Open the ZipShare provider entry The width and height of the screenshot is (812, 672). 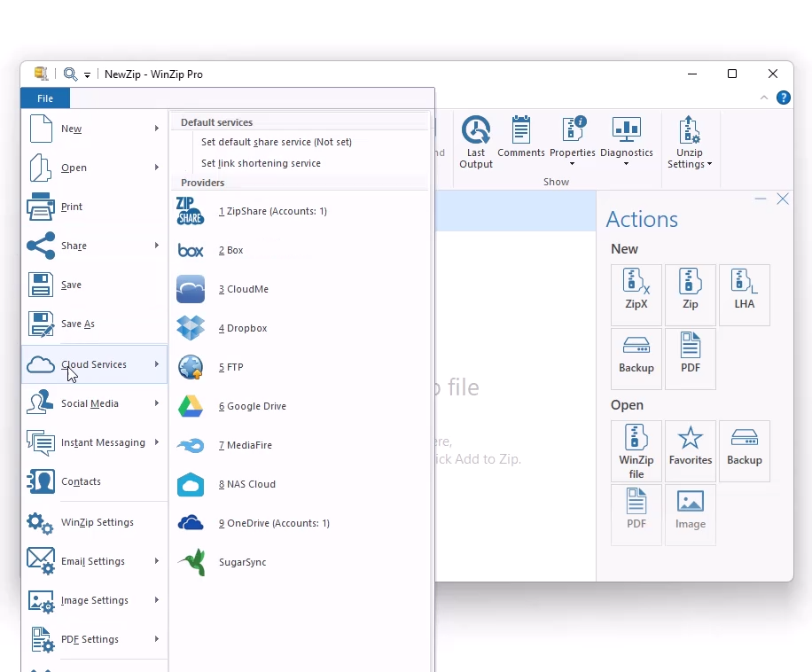click(272, 211)
